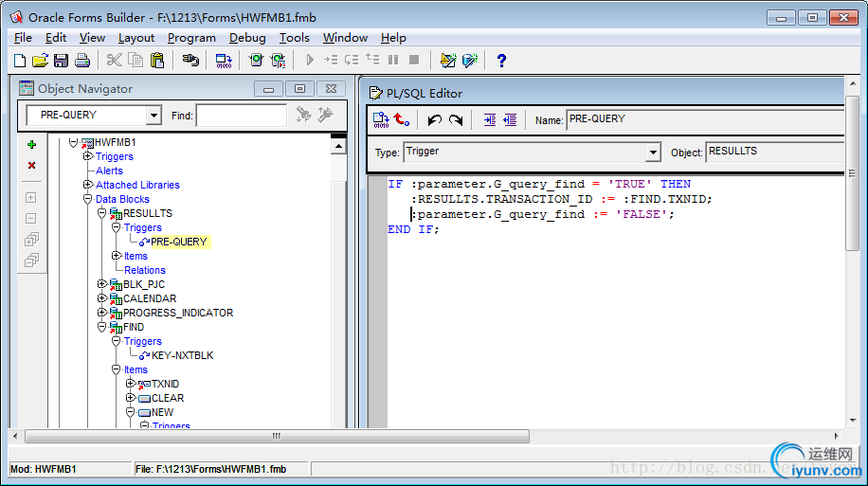The height and width of the screenshot is (486, 868).
Task: Click the Outdent code icon
Action: [x=510, y=119]
